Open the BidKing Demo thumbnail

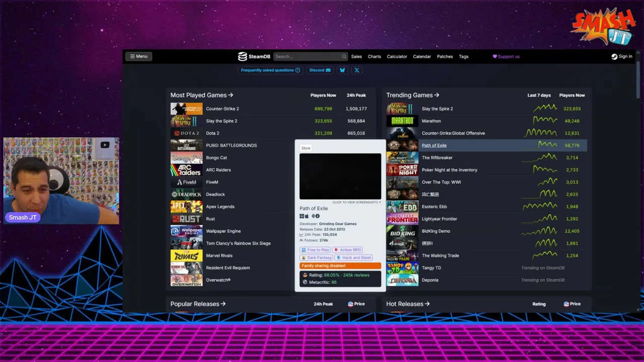point(402,231)
